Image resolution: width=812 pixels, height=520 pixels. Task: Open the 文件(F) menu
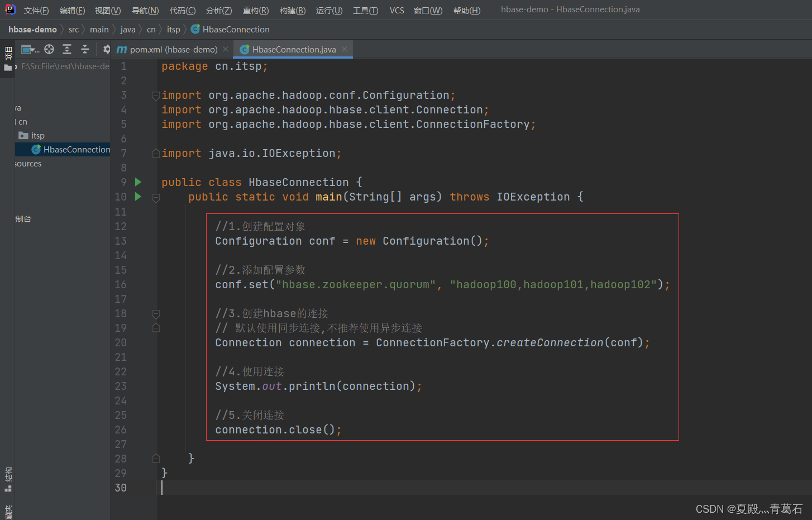point(36,11)
